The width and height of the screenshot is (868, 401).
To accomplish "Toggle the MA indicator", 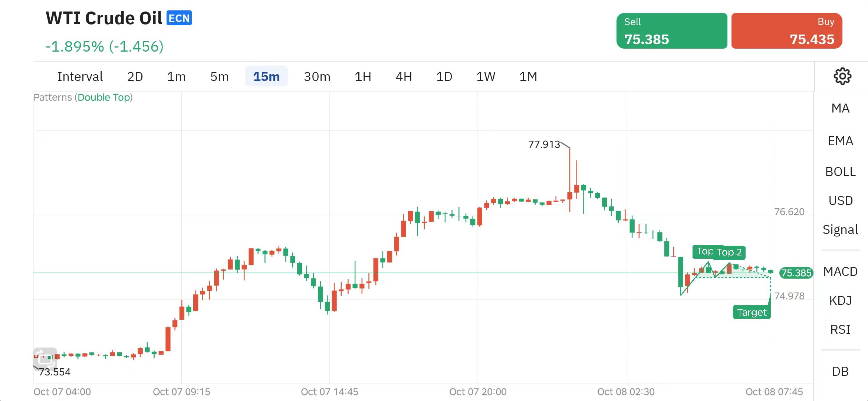I will (840, 108).
